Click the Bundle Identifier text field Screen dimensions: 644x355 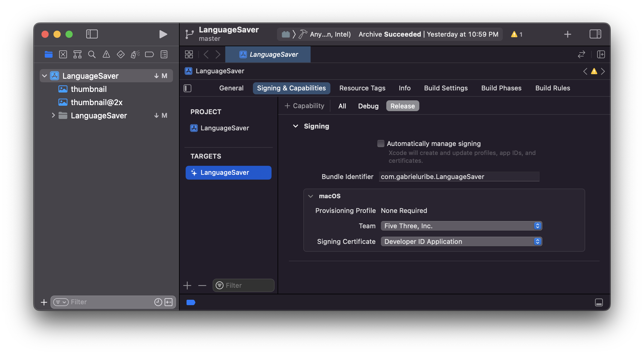(459, 177)
